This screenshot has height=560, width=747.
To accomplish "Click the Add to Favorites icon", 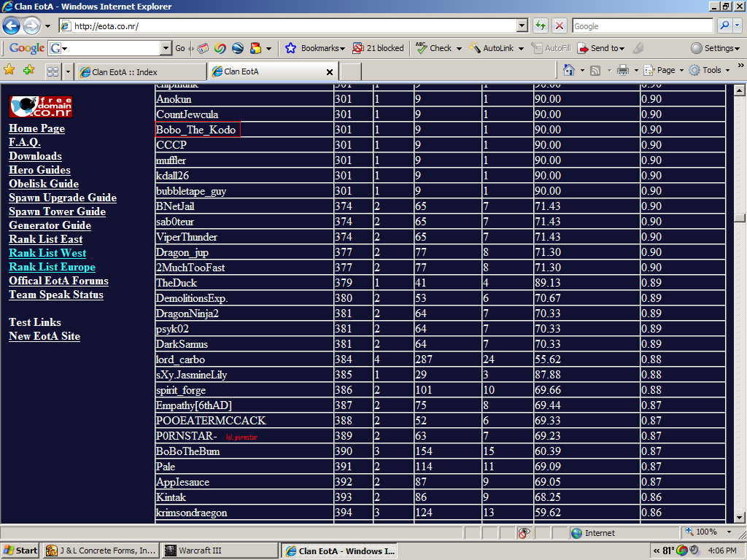I will (x=28, y=71).
